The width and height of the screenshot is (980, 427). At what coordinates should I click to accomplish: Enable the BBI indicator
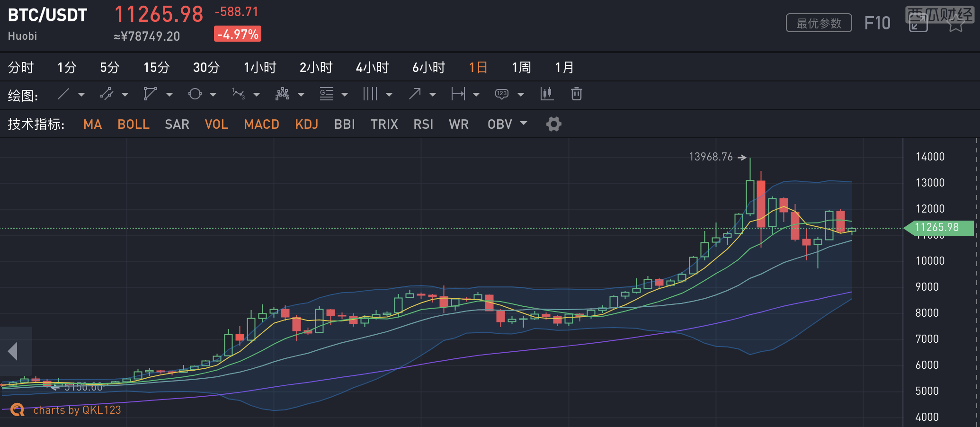(344, 124)
